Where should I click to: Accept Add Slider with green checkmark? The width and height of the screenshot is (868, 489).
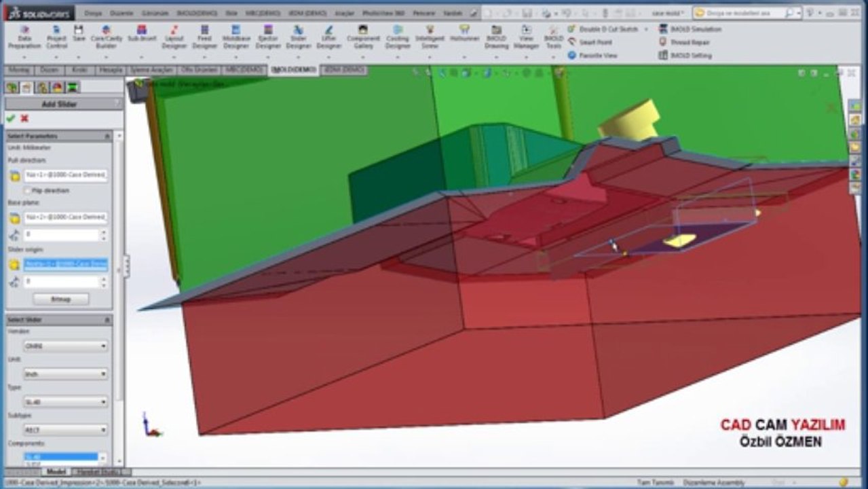pos(11,118)
